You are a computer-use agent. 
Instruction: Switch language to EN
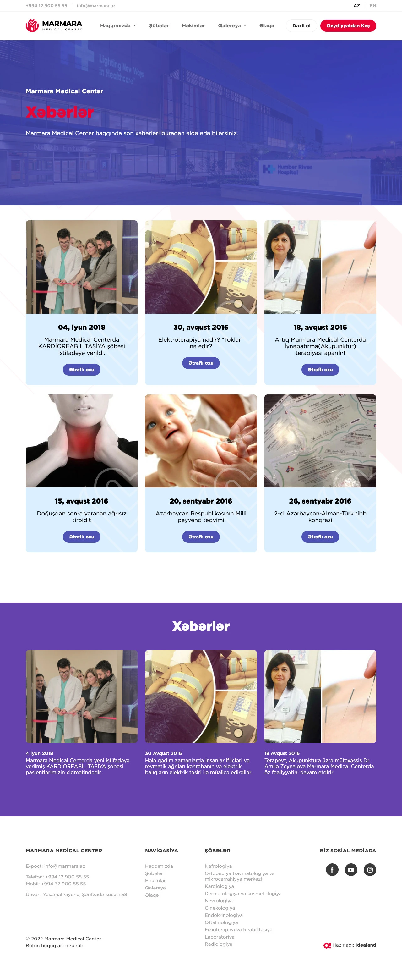[x=373, y=6]
